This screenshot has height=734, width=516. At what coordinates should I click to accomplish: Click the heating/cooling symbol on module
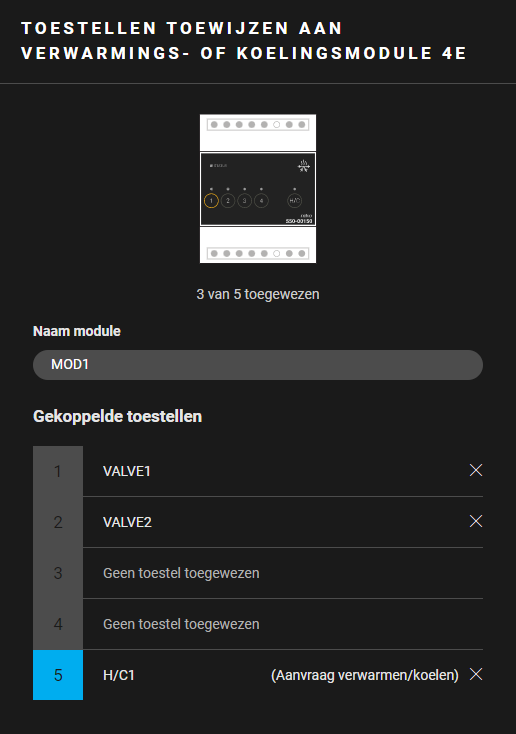coord(304,166)
